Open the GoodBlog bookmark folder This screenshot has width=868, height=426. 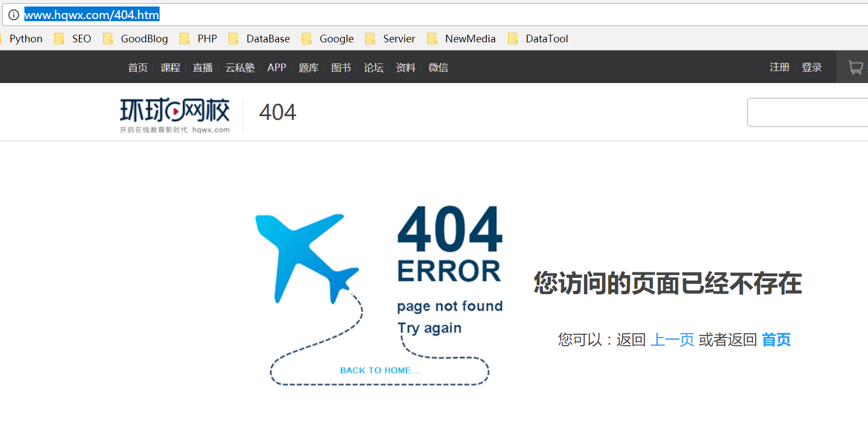pyautogui.click(x=136, y=39)
